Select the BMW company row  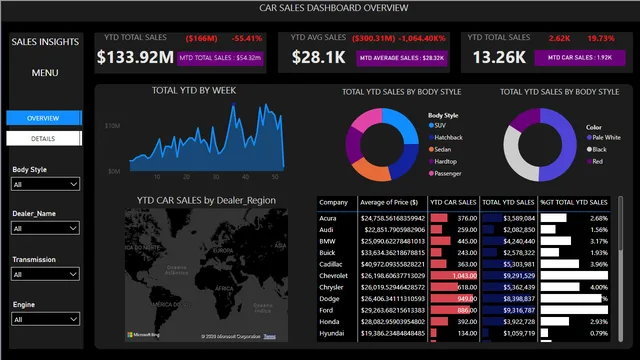[x=464, y=241]
